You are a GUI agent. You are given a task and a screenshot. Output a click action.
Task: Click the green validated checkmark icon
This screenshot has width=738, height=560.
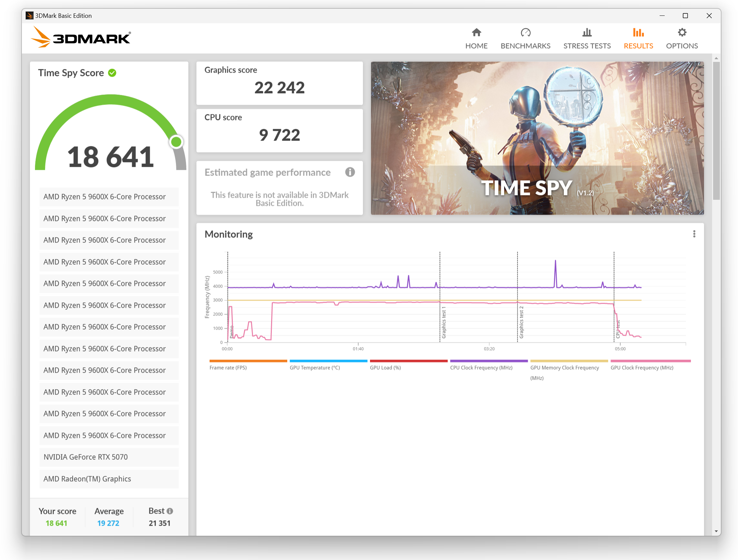[112, 73]
